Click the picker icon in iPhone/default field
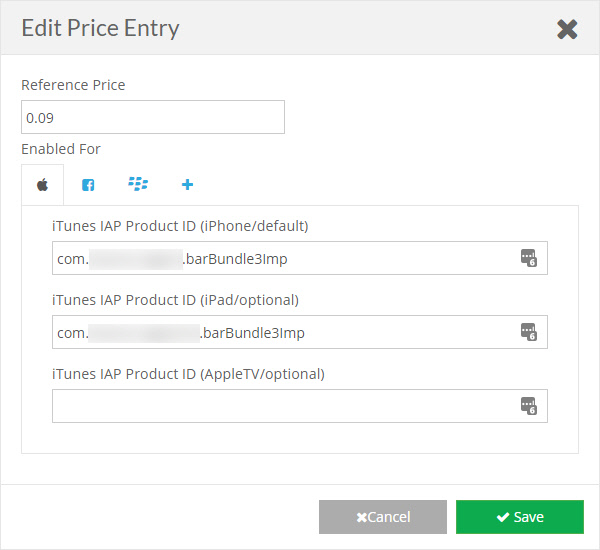Screen dimensions: 600x550 (x=528, y=258)
